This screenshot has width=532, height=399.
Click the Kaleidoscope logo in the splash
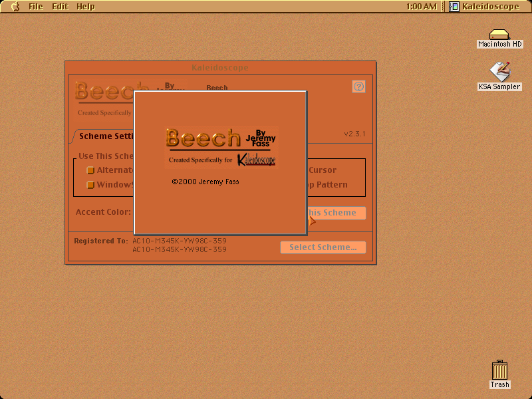click(x=256, y=160)
